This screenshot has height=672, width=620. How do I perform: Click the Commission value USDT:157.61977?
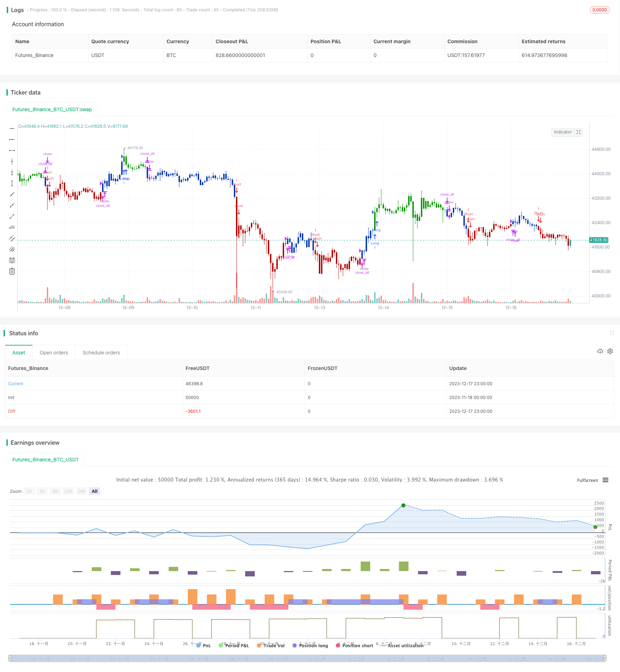[466, 55]
